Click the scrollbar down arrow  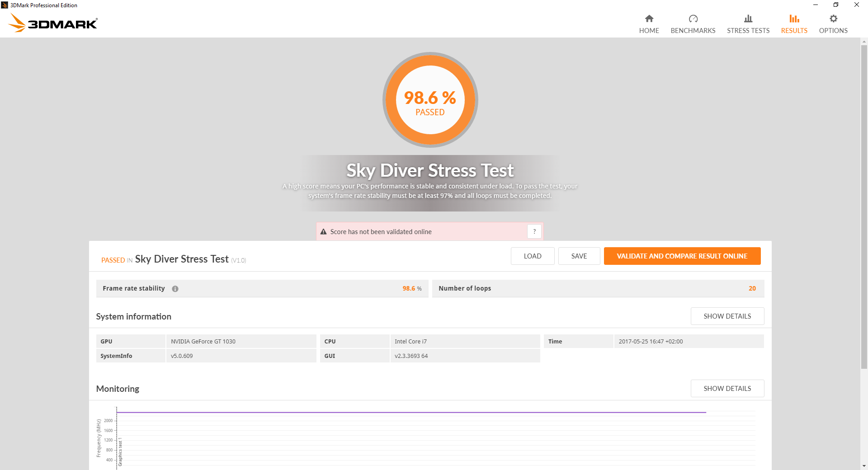pos(864,466)
